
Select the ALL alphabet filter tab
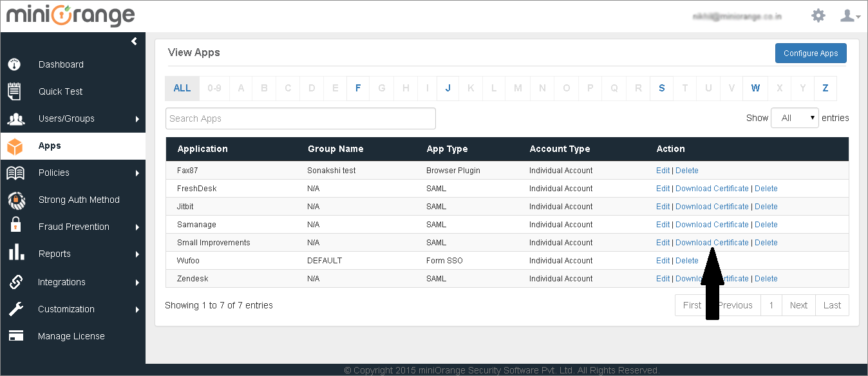click(x=182, y=88)
